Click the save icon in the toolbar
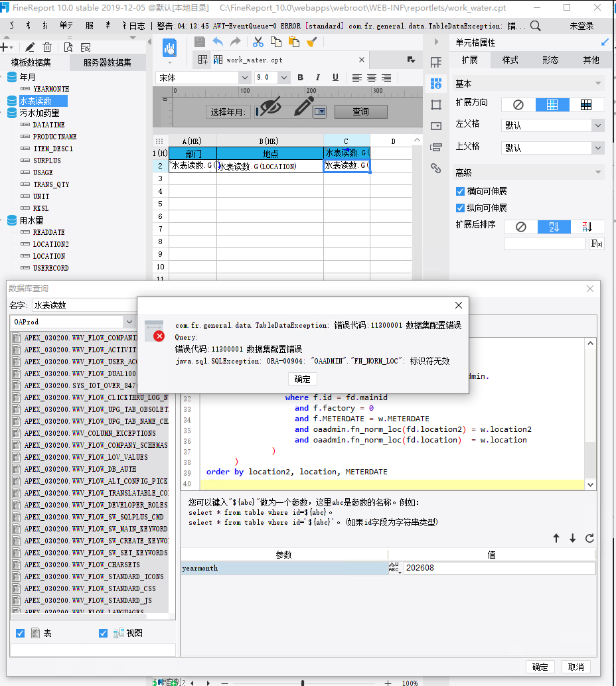 point(200,42)
